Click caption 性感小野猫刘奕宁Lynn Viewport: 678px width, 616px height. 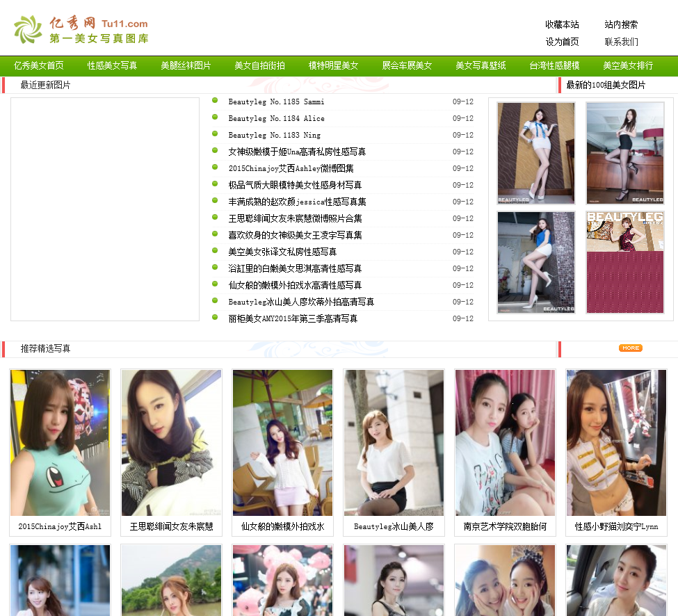click(x=617, y=526)
